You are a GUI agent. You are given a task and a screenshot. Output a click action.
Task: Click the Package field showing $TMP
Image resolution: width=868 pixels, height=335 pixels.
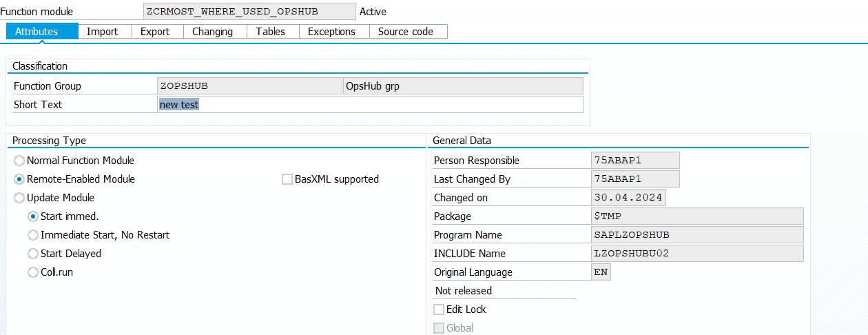pos(696,216)
